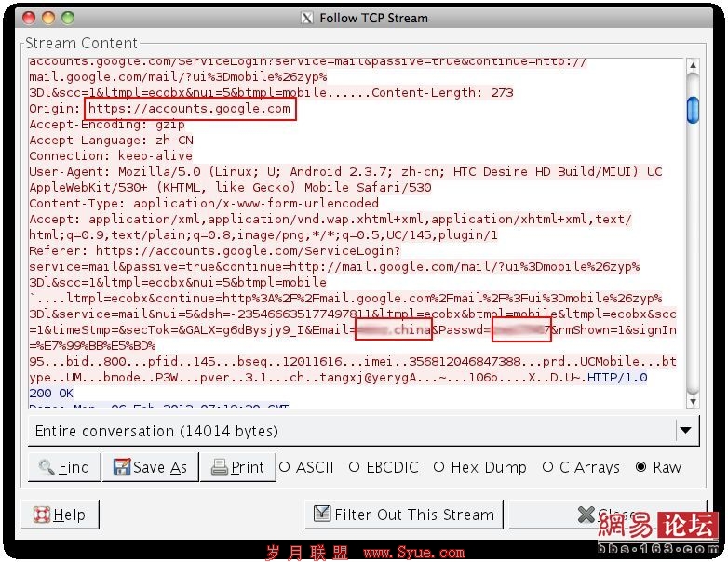Click the Print printer icon

[x=219, y=467]
